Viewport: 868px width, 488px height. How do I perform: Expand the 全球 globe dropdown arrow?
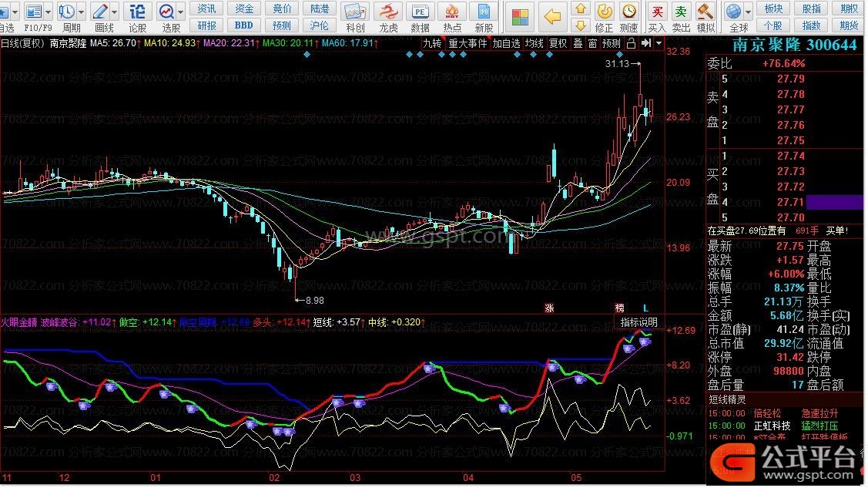tap(748, 11)
